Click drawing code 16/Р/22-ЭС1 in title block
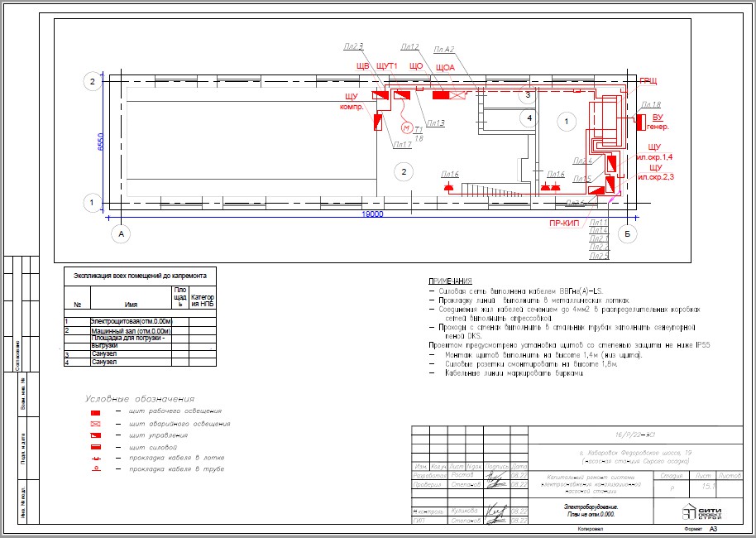The image size is (756, 538). pos(635,435)
